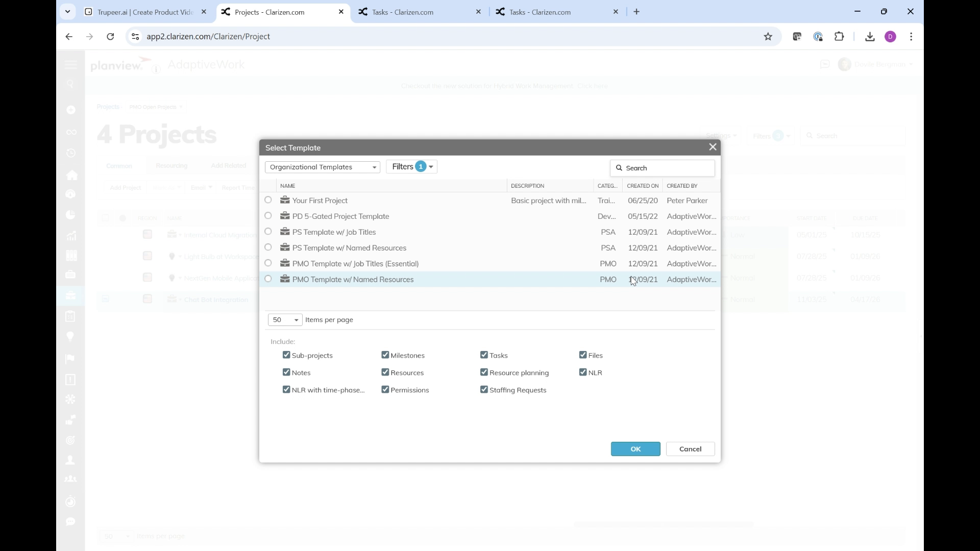Disable the Staffing Requests checkbox
Viewport: 980px width, 551px height.
[x=484, y=389]
